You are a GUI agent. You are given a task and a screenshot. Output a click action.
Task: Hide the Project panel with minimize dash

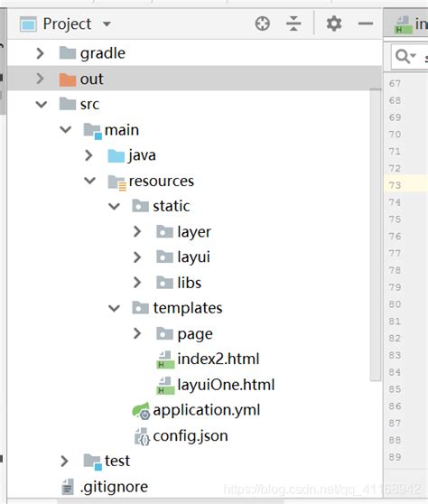coord(366,23)
